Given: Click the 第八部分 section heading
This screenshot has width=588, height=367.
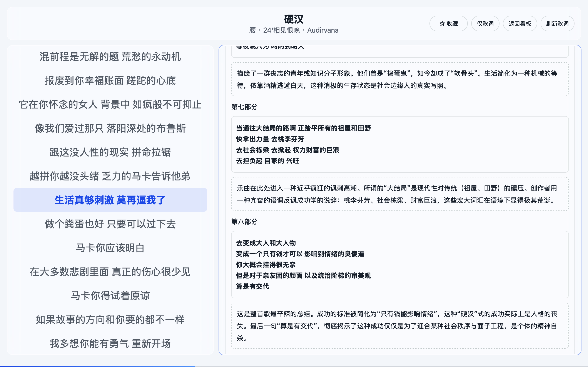Looking at the screenshot, I should (x=244, y=222).
